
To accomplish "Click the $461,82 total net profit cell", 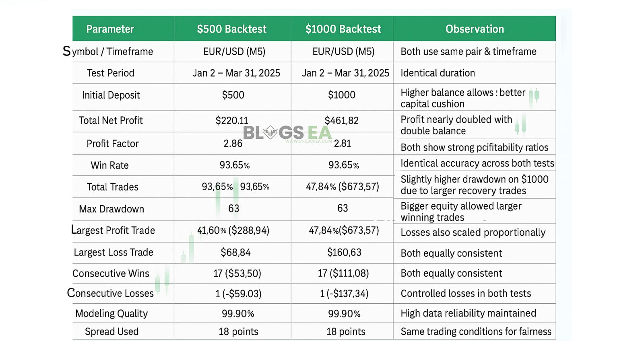I will pos(341,120).
